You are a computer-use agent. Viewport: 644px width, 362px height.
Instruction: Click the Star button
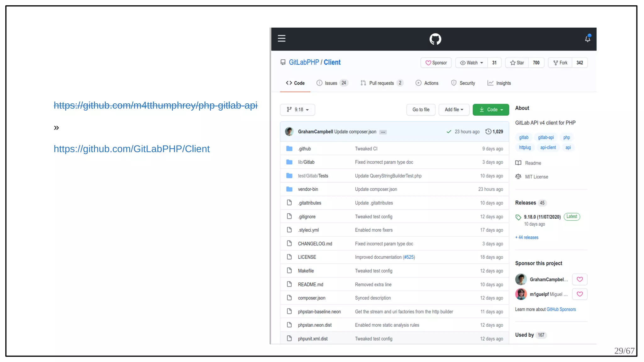tap(517, 63)
